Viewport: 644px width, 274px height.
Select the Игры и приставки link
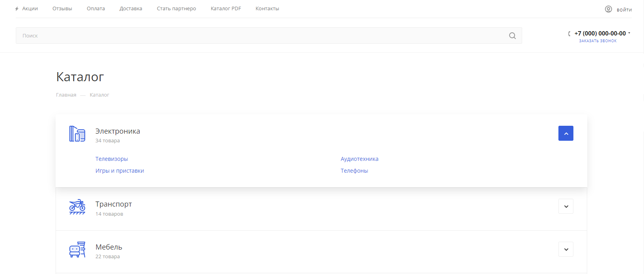point(119,171)
